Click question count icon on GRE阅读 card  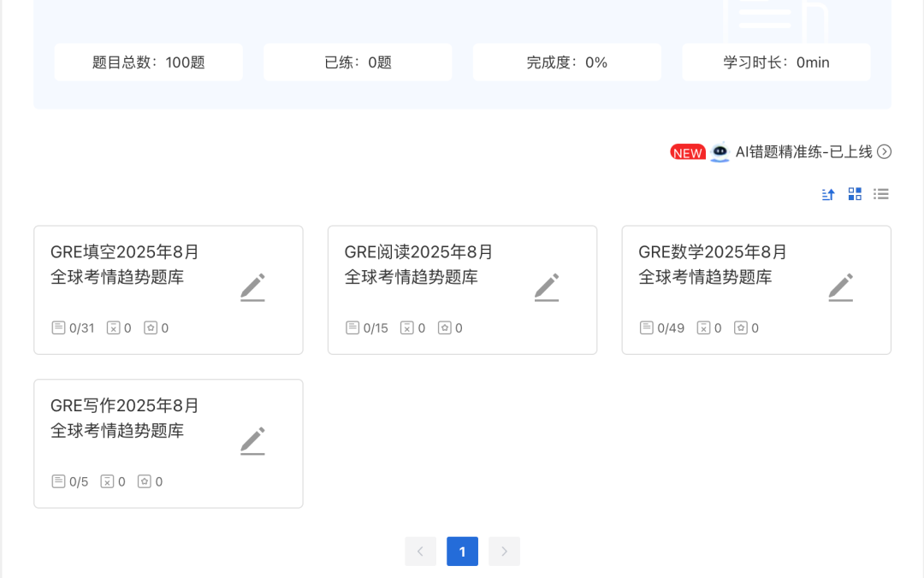click(352, 327)
